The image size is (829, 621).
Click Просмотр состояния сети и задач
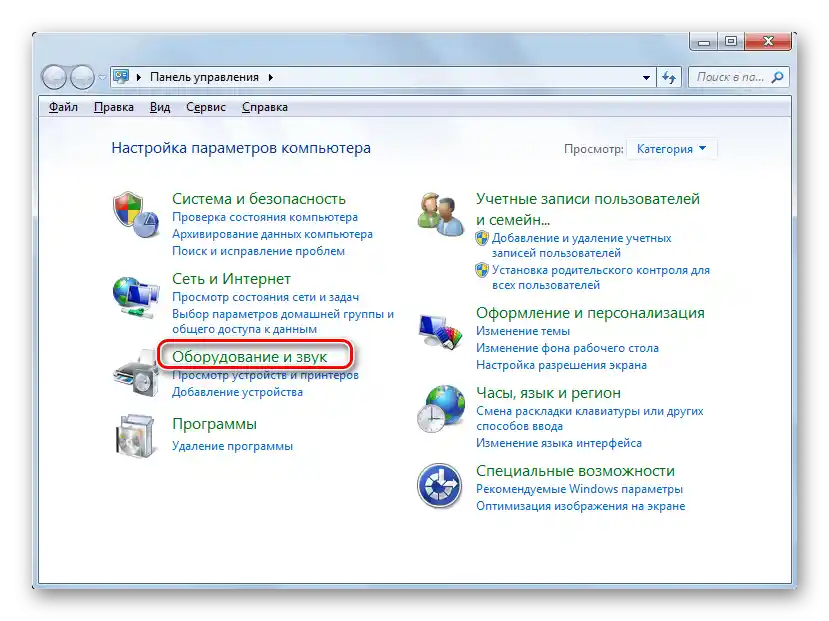click(x=265, y=297)
